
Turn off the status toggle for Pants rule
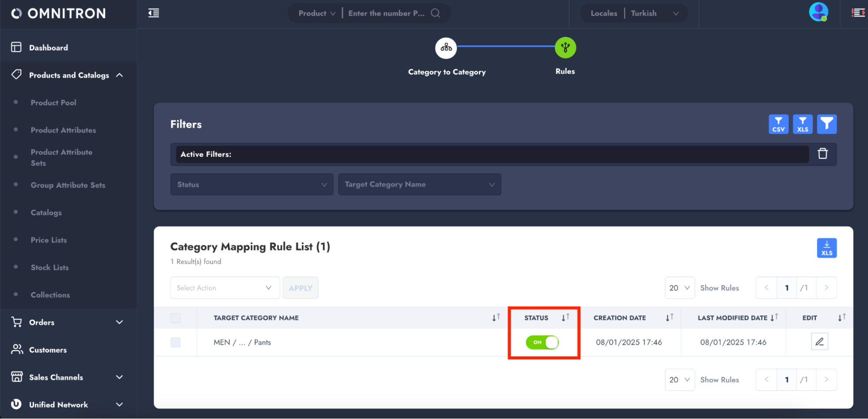pyautogui.click(x=542, y=342)
